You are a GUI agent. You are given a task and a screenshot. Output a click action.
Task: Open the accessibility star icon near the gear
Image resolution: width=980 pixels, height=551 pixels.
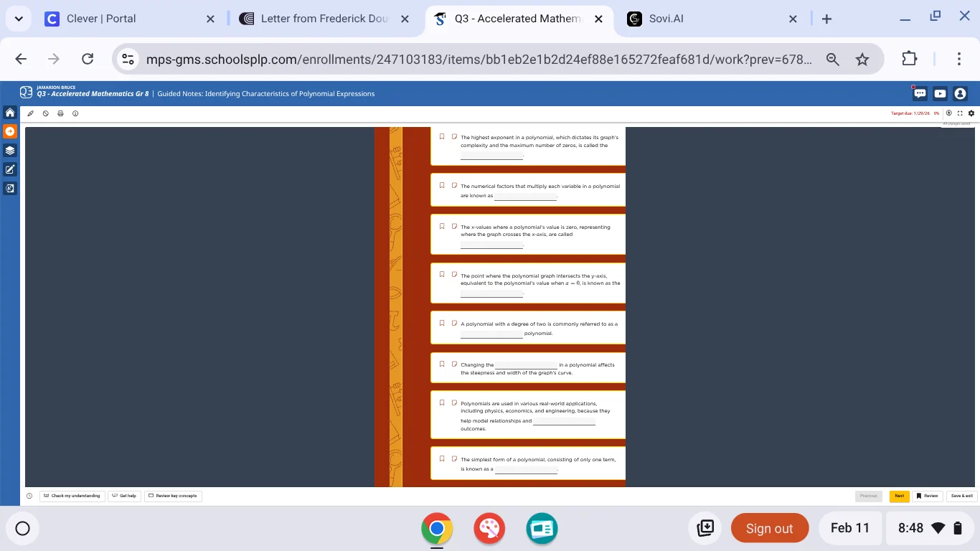pos(948,113)
